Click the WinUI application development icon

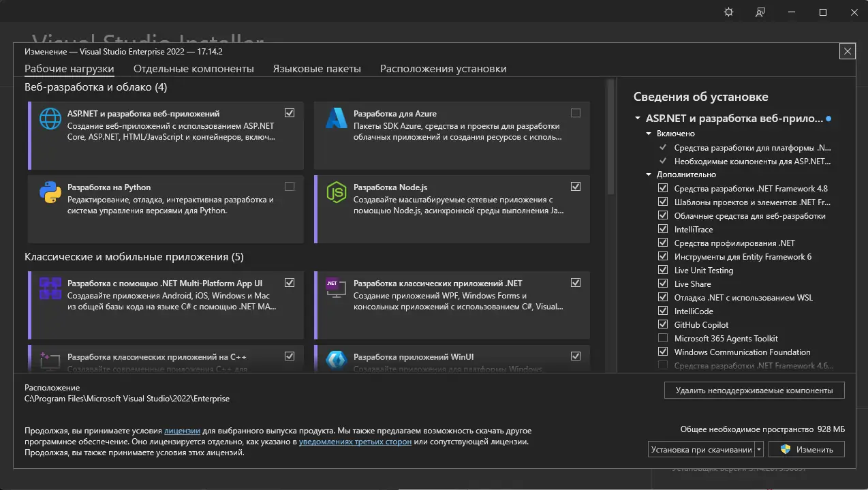pyautogui.click(x=337, y=361)
